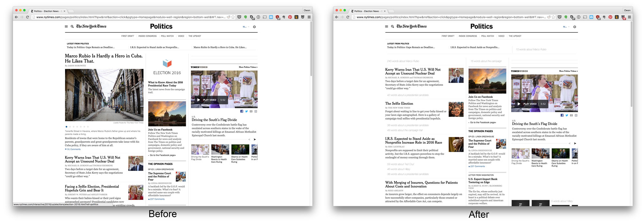The width and height of the screenshot is (644, 222).
Task: Share the video on Facebook in After window
Action: pos(562,115)
